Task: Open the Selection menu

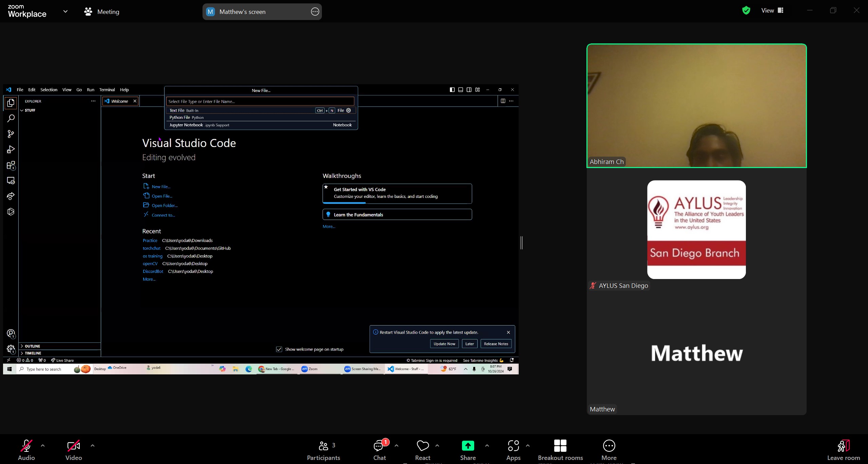Action: click(49, 90)
